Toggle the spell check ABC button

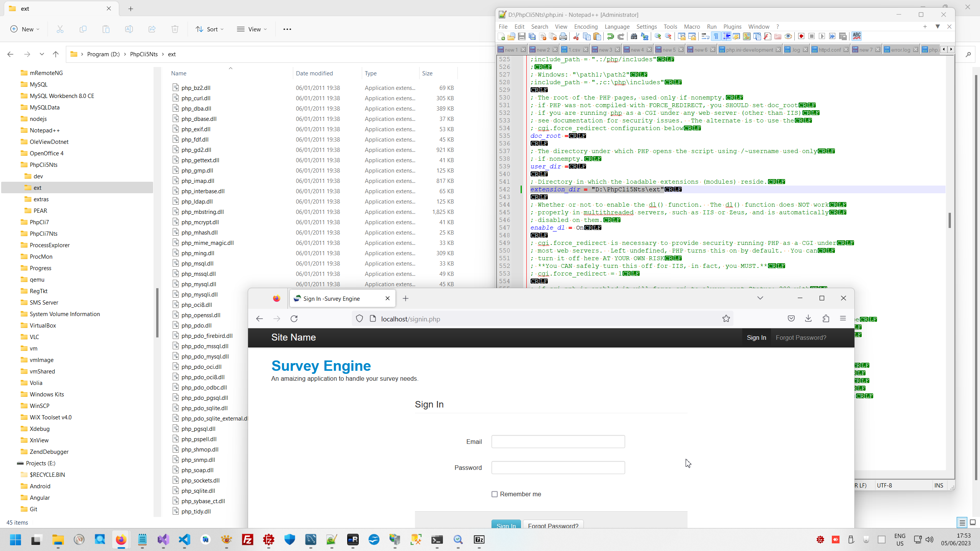tap(857, 36)
